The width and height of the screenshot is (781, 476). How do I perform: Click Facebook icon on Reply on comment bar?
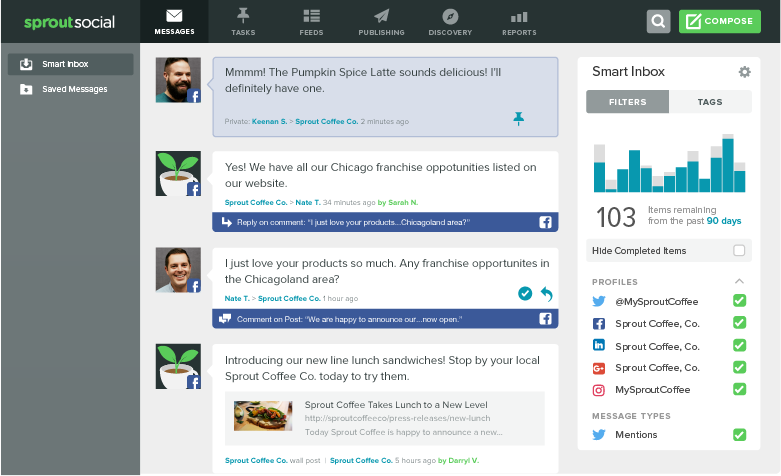[x=545, y=222]
